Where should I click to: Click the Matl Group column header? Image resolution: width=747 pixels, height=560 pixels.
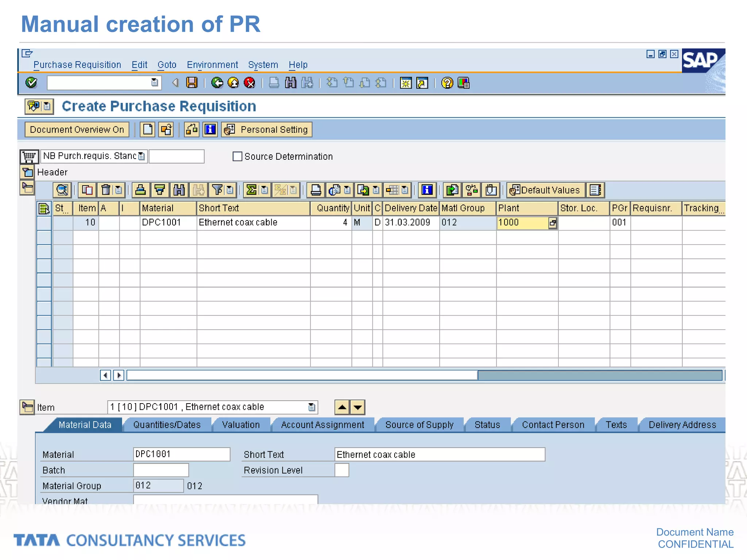pos(468,208)
